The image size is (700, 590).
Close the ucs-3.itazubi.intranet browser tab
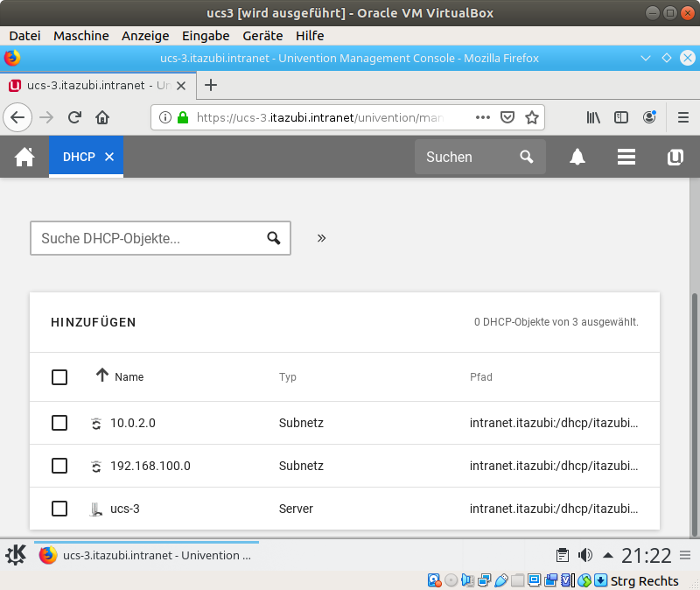[x=181, y=86]
